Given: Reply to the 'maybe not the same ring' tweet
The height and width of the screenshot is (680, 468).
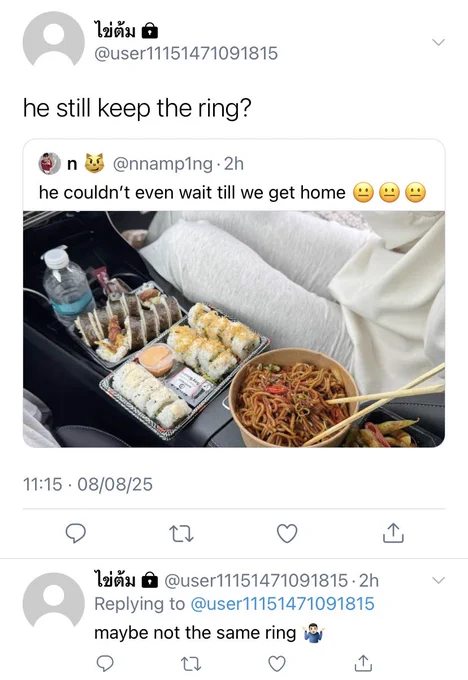Looking at the screenshot, I should [x=105, y=664].
